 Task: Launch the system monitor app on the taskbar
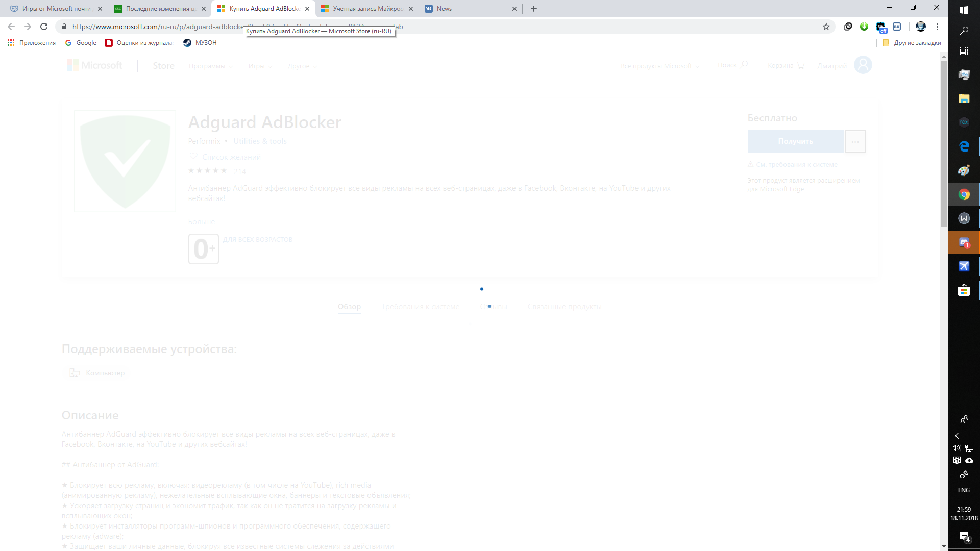[x=964, y=74]
